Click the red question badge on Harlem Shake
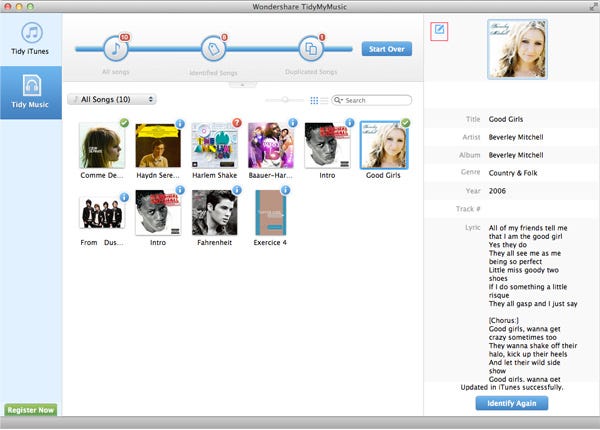 coord(237,123)
